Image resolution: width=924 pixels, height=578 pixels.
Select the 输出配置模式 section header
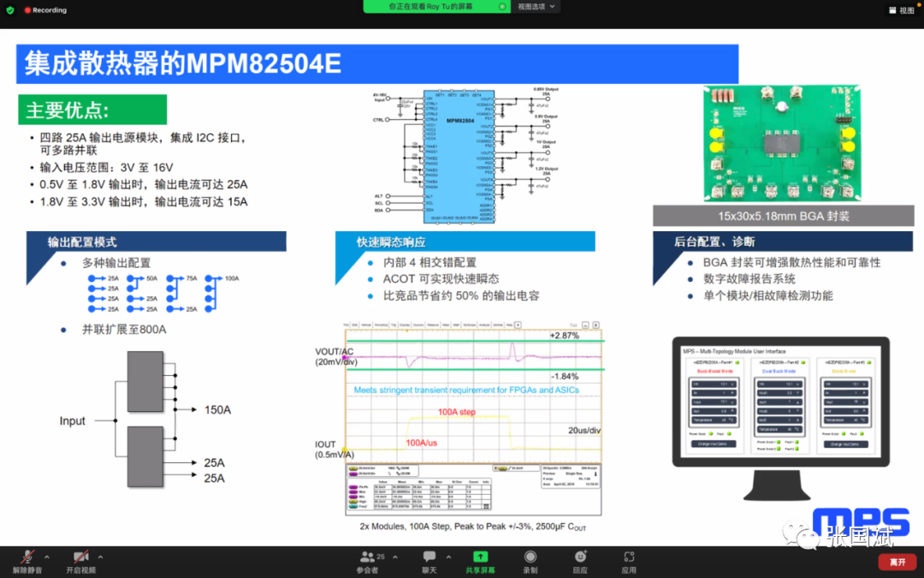(x=157, y=241)
